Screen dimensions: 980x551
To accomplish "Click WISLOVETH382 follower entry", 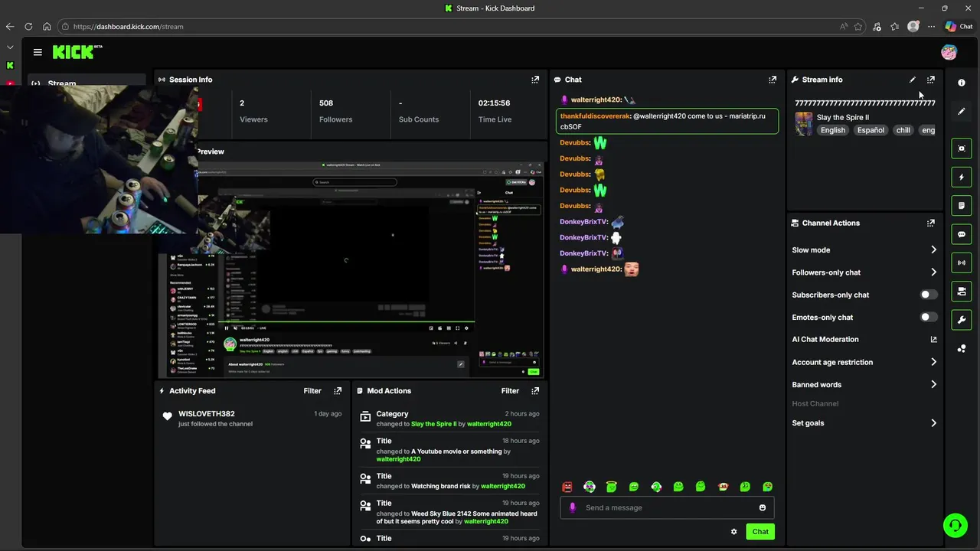I will (207, 414).
